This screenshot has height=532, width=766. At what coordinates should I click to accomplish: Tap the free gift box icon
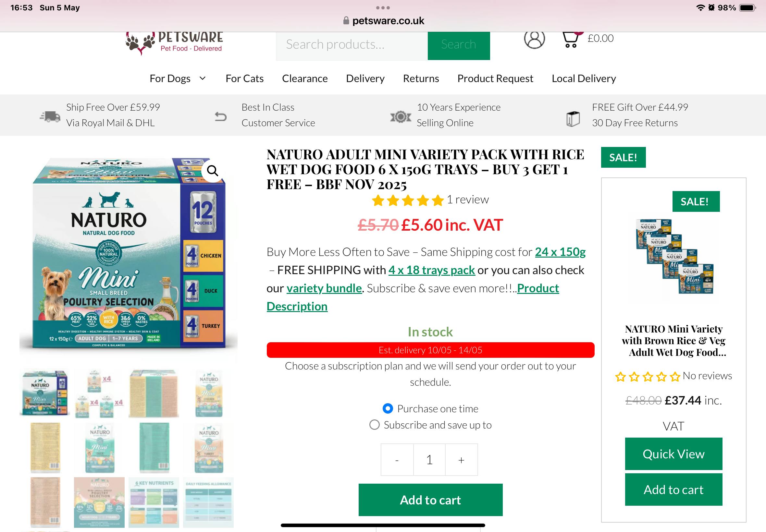pyautogui.click(x=573, y=119)
